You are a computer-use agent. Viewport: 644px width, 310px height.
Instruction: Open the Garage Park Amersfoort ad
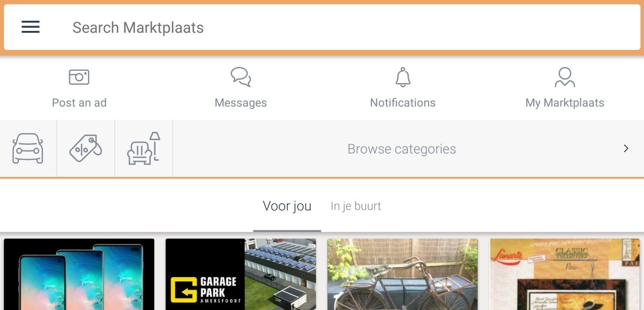click(241, 274)
